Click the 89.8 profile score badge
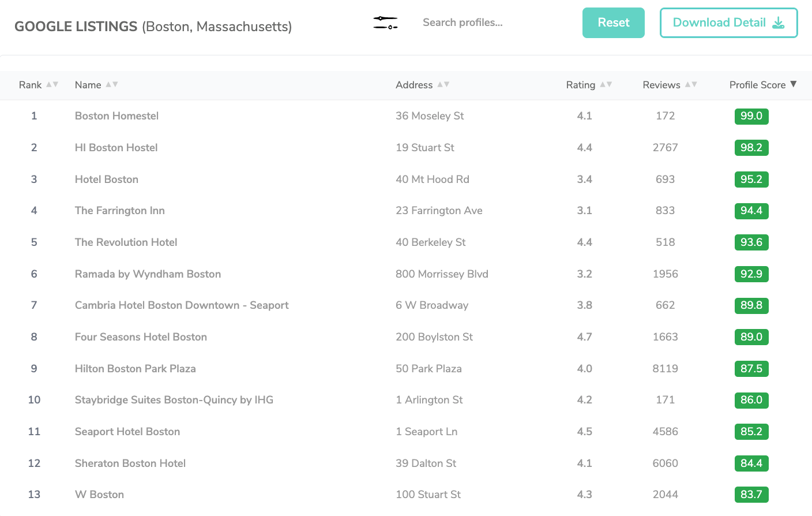 (751, 305)
